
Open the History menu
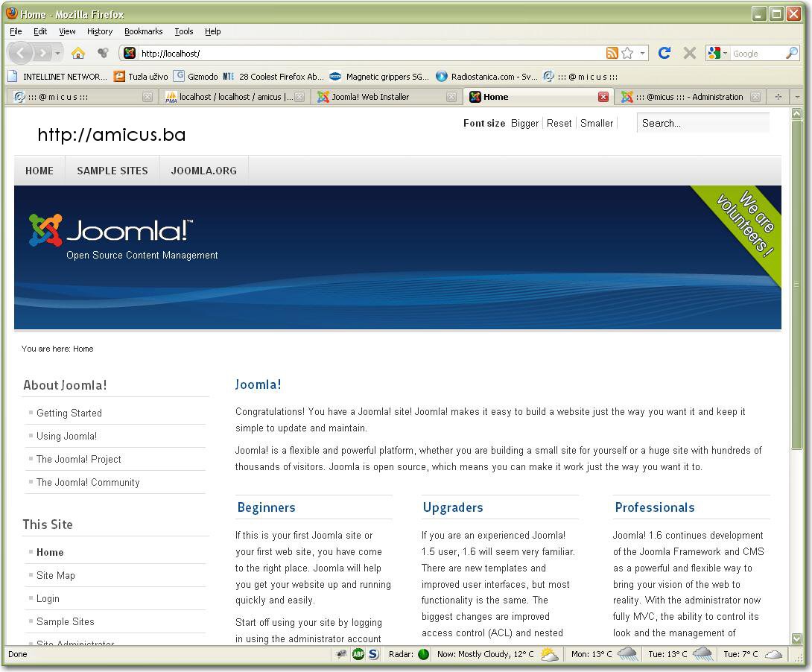tap(99, 31)
